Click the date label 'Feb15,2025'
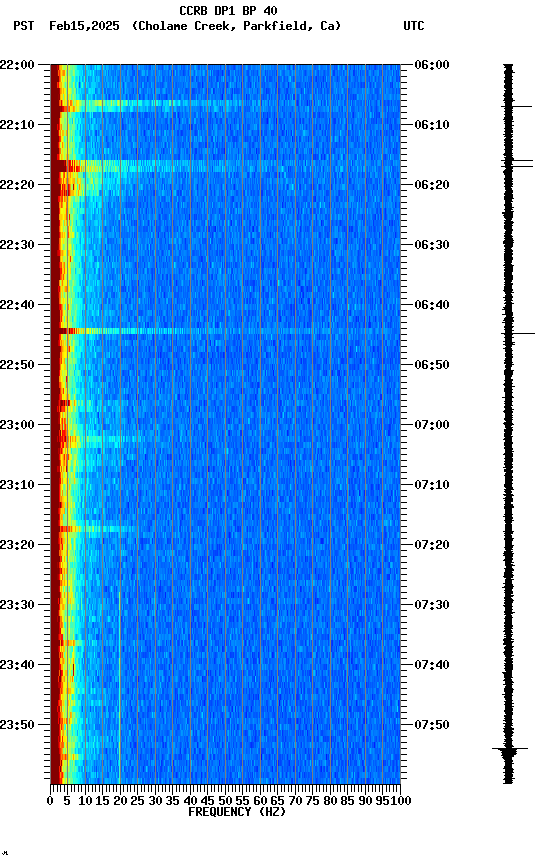The height and width of the screenshot is (864, 552). click(x=84, y=26)
